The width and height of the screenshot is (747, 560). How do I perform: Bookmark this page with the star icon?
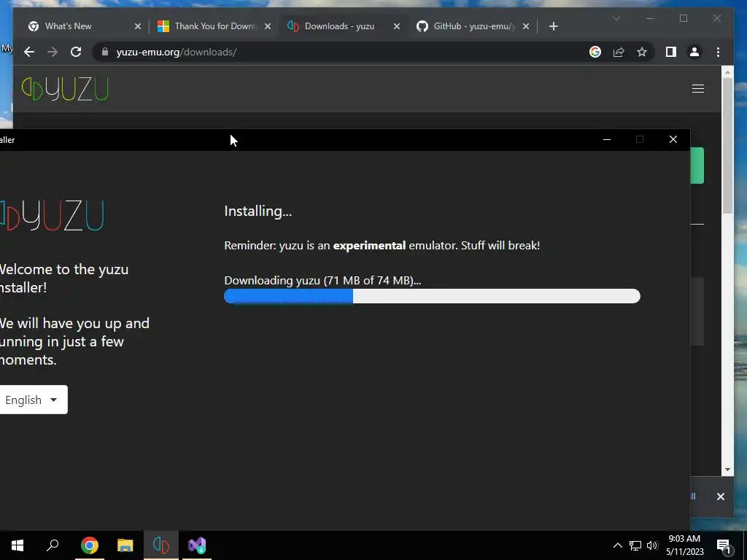point(642,52)
